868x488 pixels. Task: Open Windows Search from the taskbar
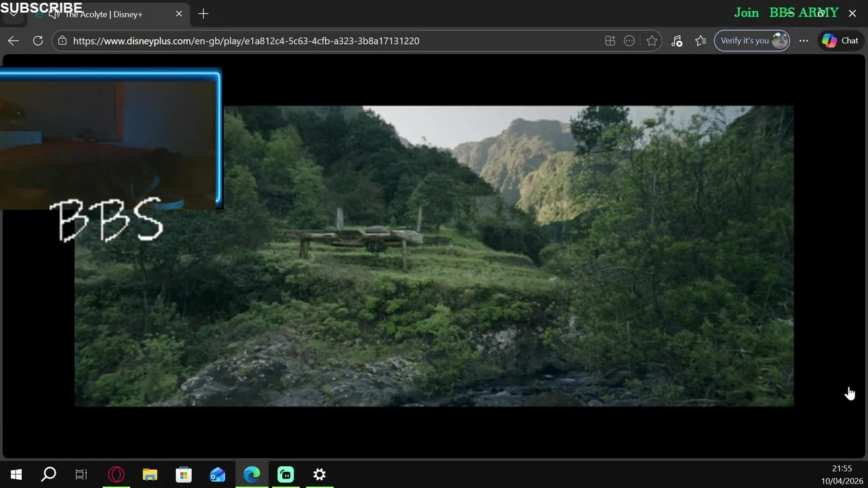(49, 474)
